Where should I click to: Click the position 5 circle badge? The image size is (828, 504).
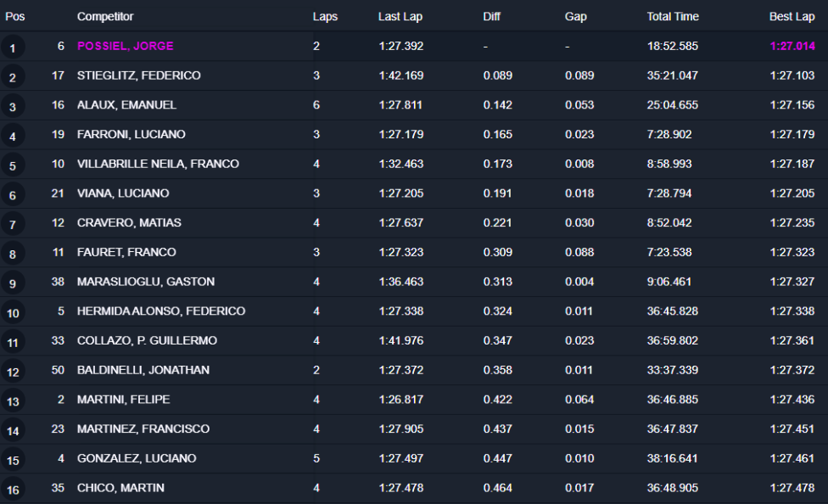click(13, 166)
